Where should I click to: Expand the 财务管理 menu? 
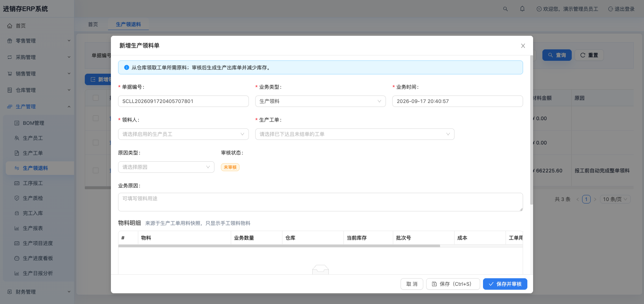37,292
